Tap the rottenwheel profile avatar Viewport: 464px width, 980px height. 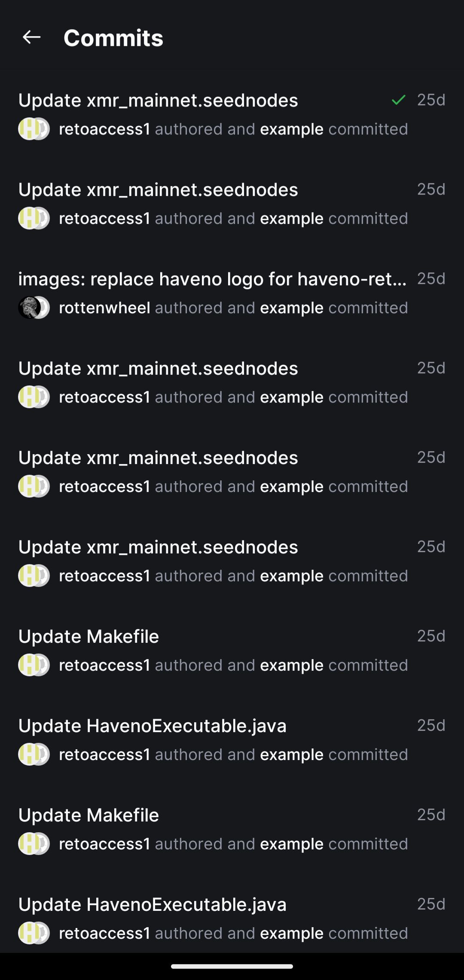(29, 308)
